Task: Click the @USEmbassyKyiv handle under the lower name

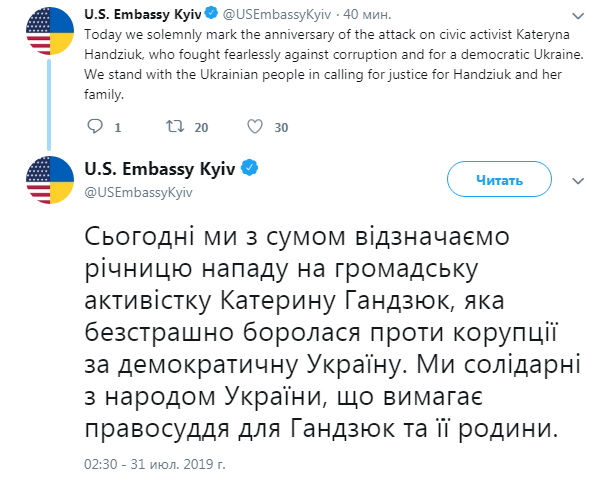Action: (138, 190)
